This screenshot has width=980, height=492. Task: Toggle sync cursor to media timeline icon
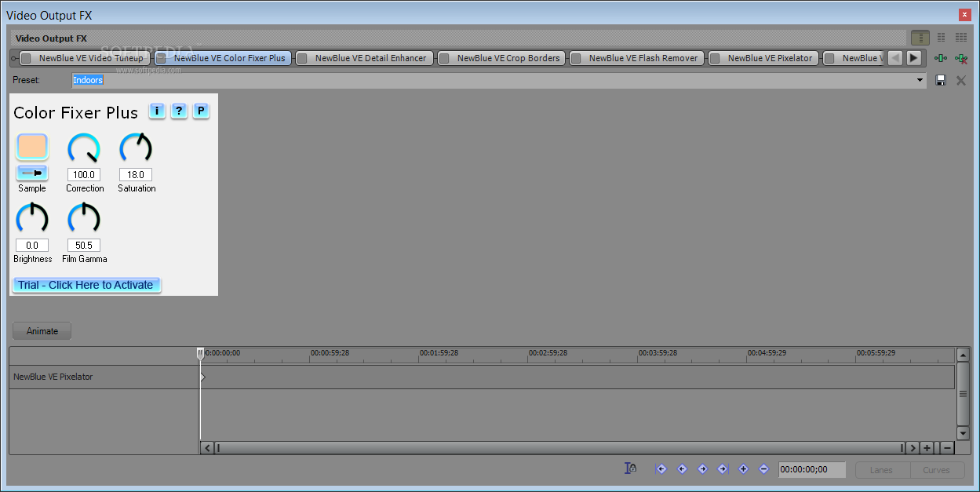[630, 468]
